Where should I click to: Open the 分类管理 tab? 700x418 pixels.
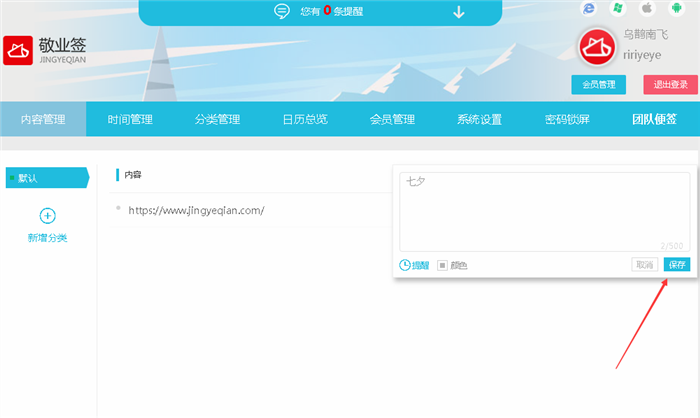point(217,119)
